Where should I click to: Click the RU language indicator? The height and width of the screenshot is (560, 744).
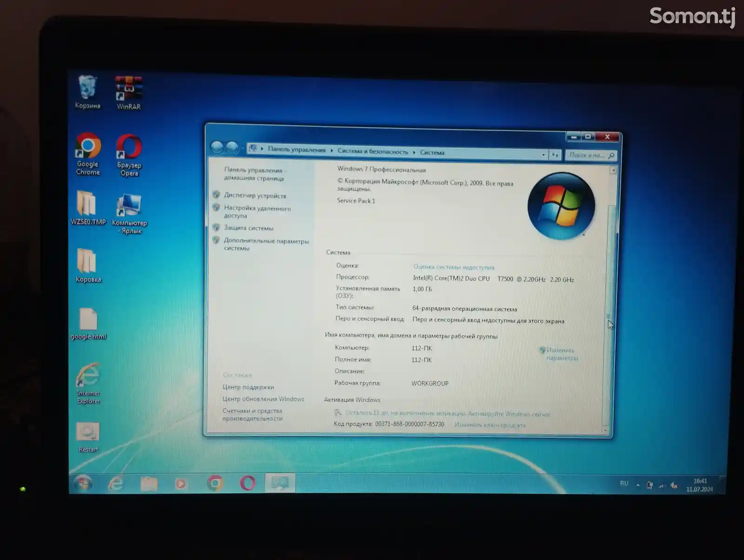click(624, 483)
